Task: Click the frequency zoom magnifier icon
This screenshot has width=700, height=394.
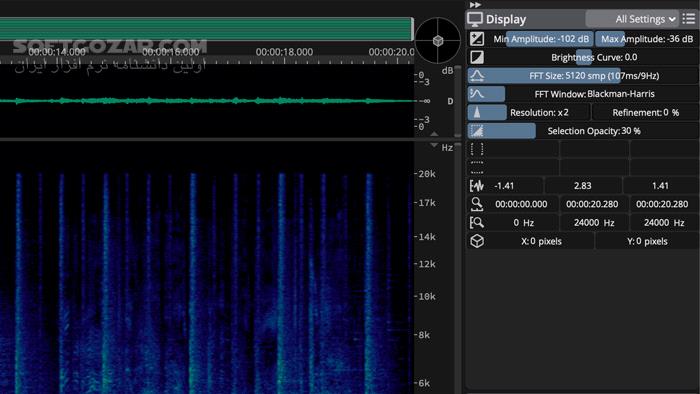Action: click(477, 223)
